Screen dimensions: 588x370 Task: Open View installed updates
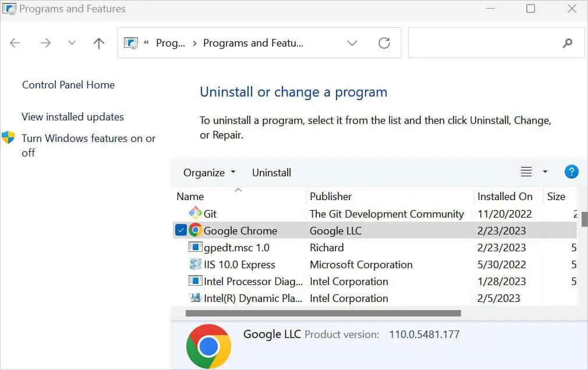click(72, 117)
